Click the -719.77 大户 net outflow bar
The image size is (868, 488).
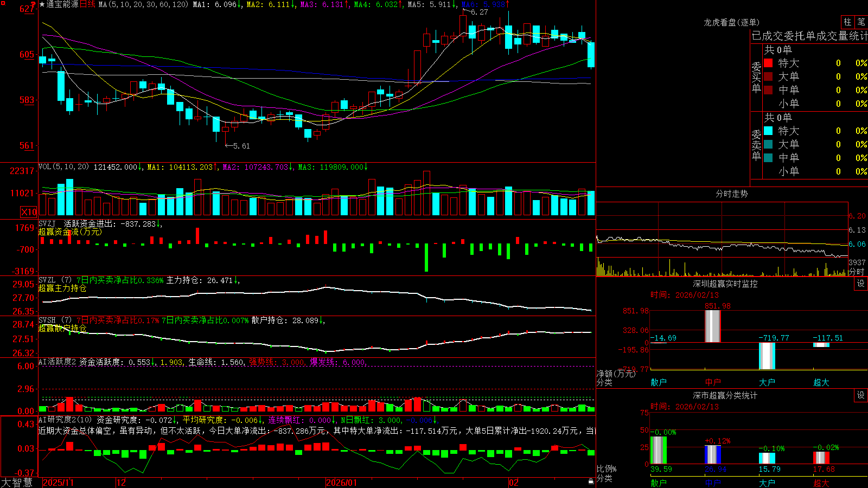[767, 356]
